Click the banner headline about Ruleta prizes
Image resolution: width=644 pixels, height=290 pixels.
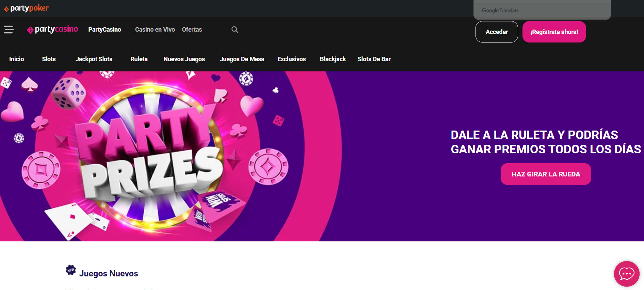(546, 142)
